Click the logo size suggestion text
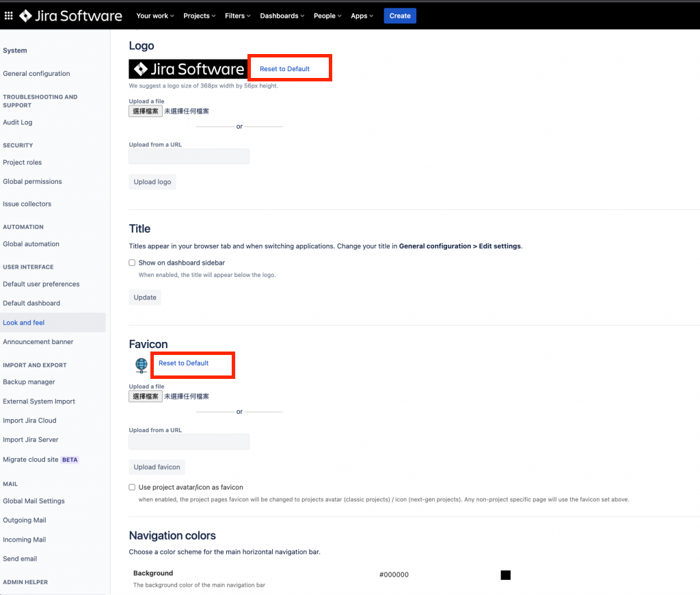This screenshot has height=595, width=700. click(x=204, y=85)
